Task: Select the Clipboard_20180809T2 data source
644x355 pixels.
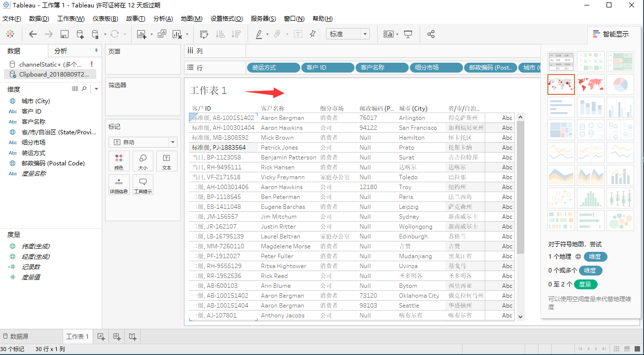Action: coord(50,75)
